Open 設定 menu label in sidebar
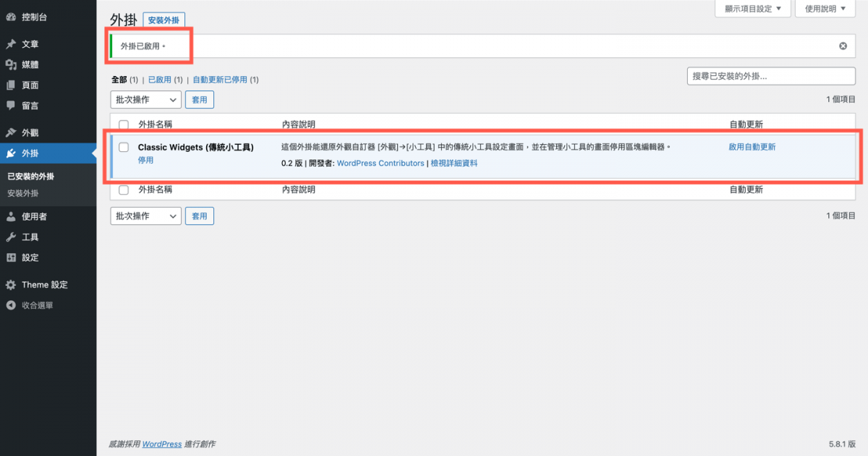The image size is (868, 456). [30, 257]
